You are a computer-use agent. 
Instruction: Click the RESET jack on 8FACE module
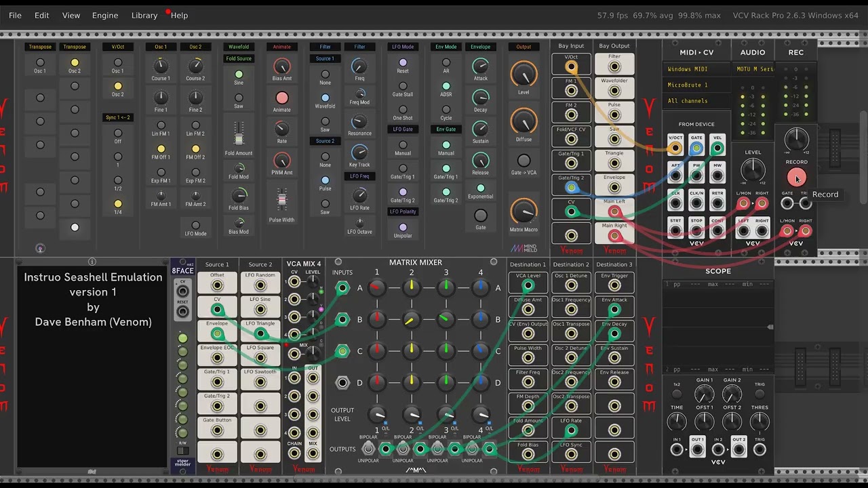(x=182, y=311)
